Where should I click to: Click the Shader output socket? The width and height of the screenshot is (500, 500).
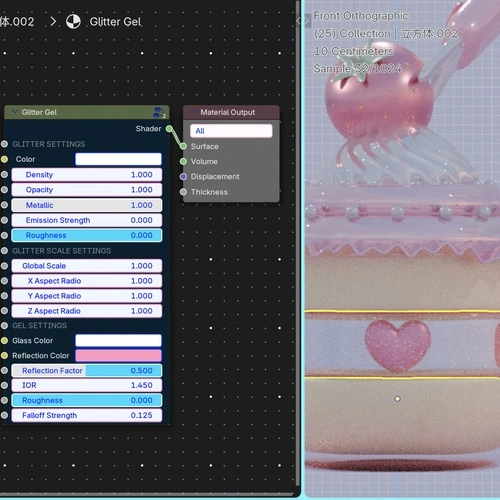pos(169,129)
